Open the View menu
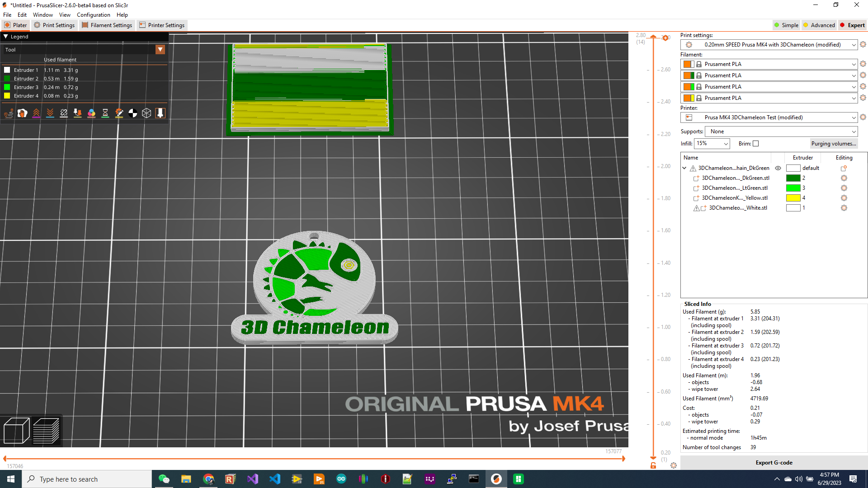Screen dimensions: 868x488 [65, 15]
